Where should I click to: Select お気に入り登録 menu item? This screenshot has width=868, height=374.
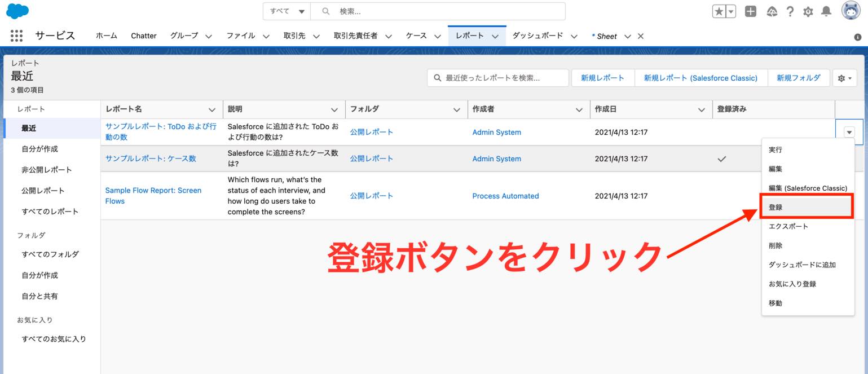pyautogui.click(x=808, y=284)
